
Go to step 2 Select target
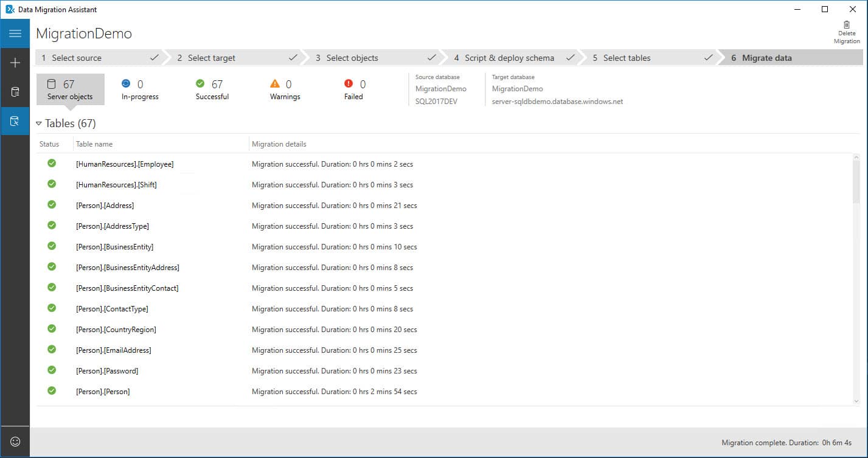(236, 58)
